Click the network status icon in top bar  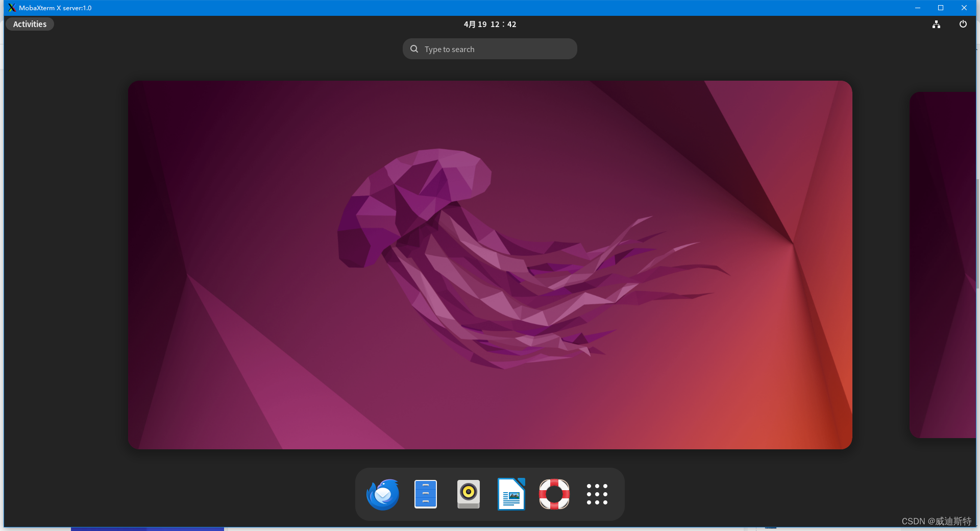(x=936, y=24)
